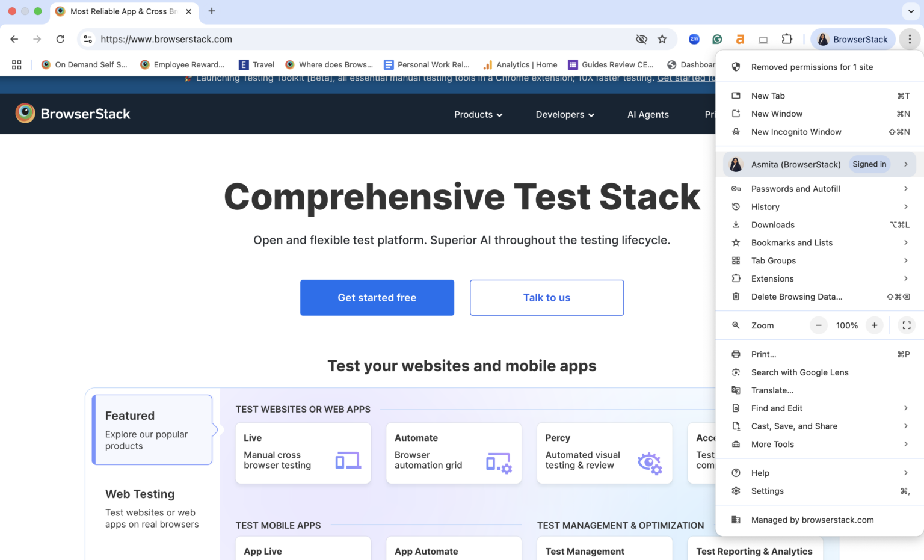
Task: Click the Grammarly extension icon
Action: [717, 38]
